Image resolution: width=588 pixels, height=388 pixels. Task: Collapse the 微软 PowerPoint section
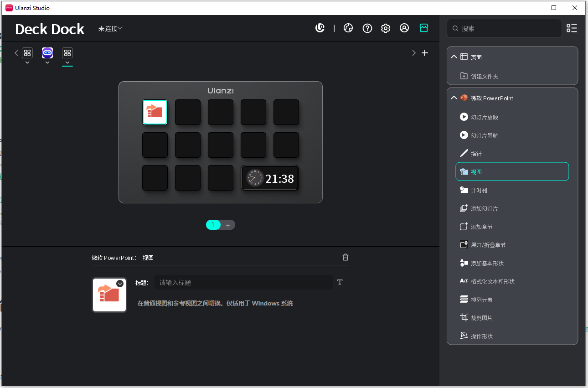(454, 98)
